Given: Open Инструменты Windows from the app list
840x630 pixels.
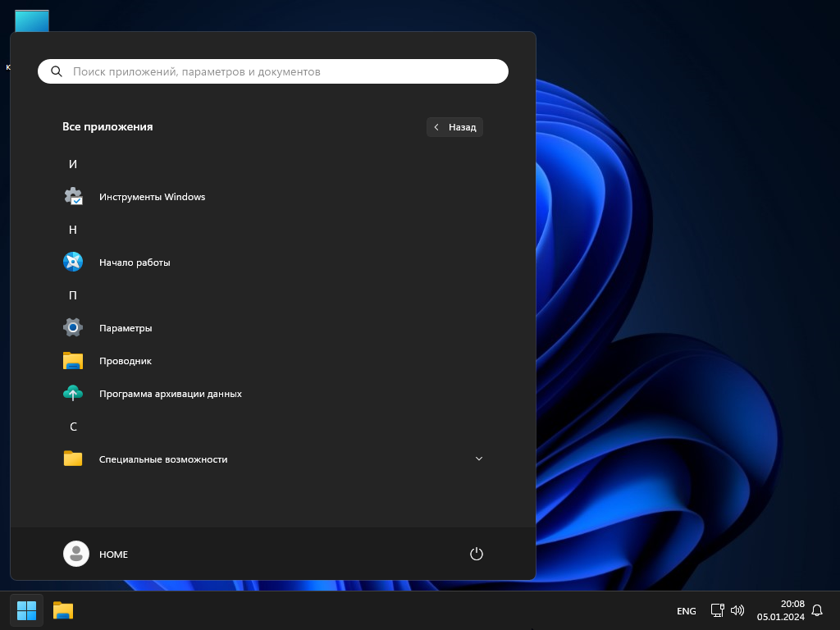Looking at the screenshot, I should (152, 197).
